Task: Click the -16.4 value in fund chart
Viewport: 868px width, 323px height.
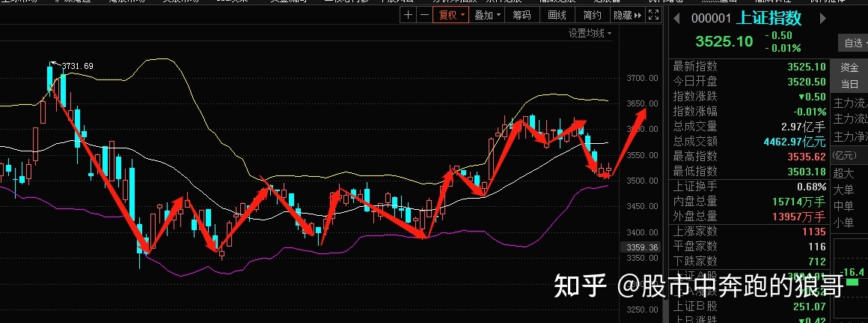Action: click(851, 271)
